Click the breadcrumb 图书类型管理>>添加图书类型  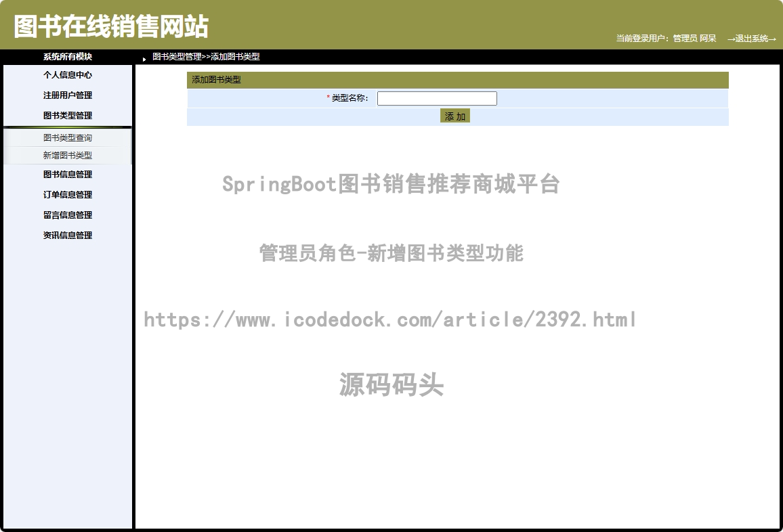(206, 57)
